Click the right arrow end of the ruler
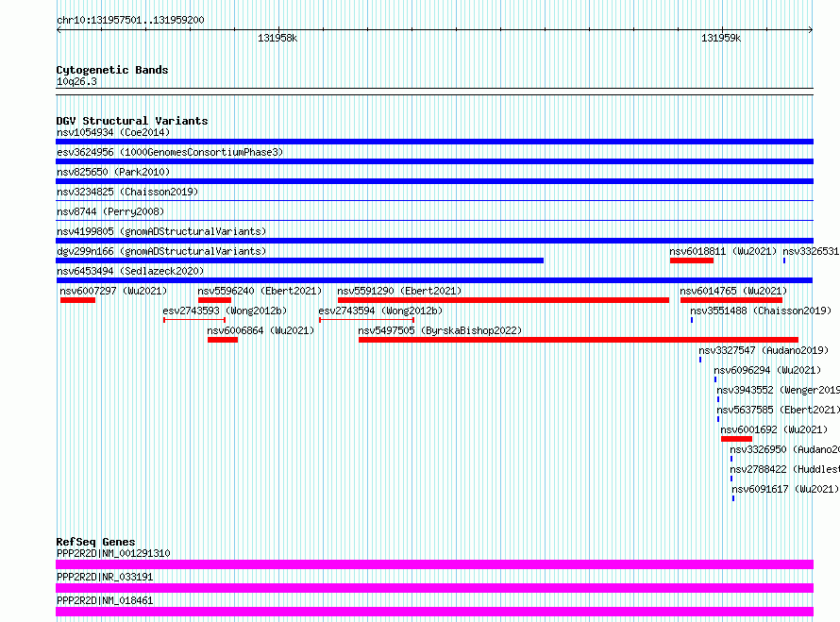 [811, 30]
